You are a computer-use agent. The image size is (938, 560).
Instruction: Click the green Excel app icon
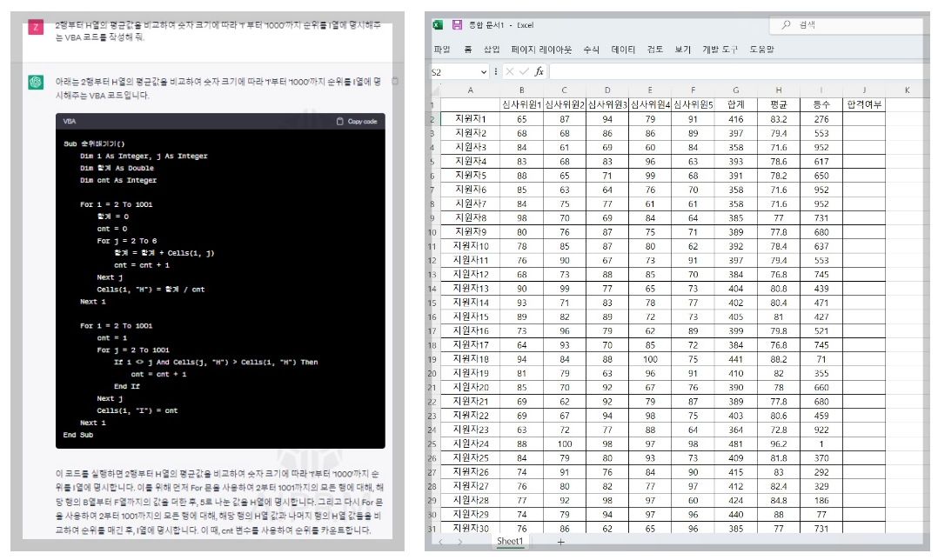(x=438, y=24)
